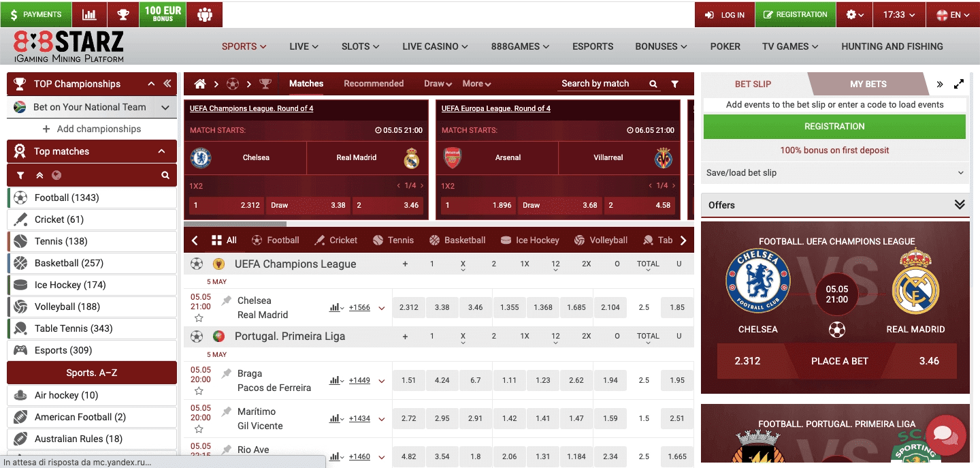The width and height of the screenshot is (980, 468).
Task: Select the Ice Hockey sport tab
Action: coord(529,240)
